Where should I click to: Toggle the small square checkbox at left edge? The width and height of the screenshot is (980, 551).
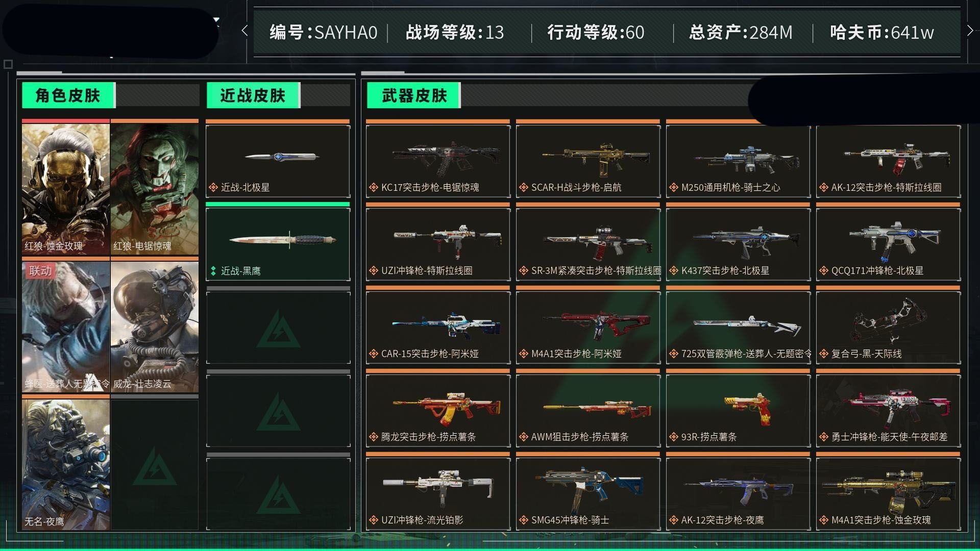pos(8,64)
